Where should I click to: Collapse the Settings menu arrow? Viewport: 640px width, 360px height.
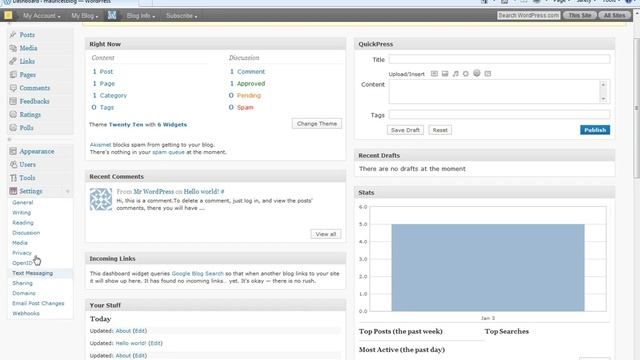(x=68, y=191)
